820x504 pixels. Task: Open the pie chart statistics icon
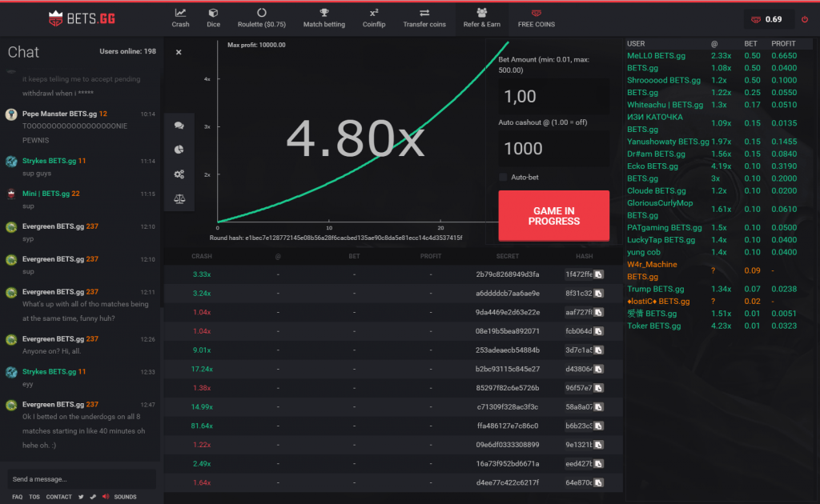[x=179, y=150]
